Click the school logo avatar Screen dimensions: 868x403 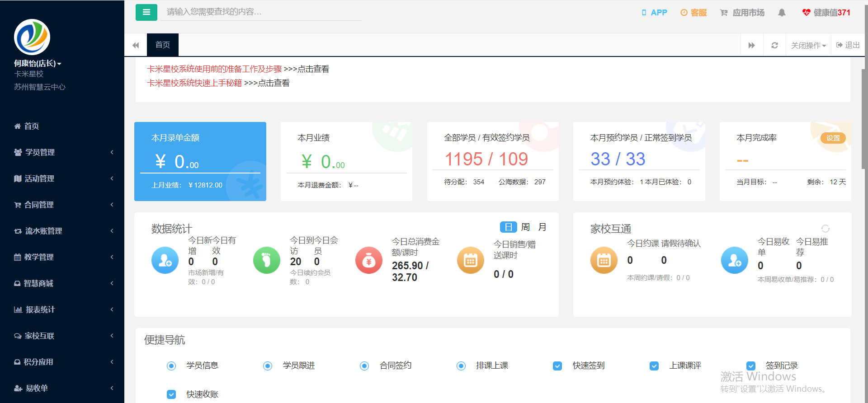pos(32,37)
